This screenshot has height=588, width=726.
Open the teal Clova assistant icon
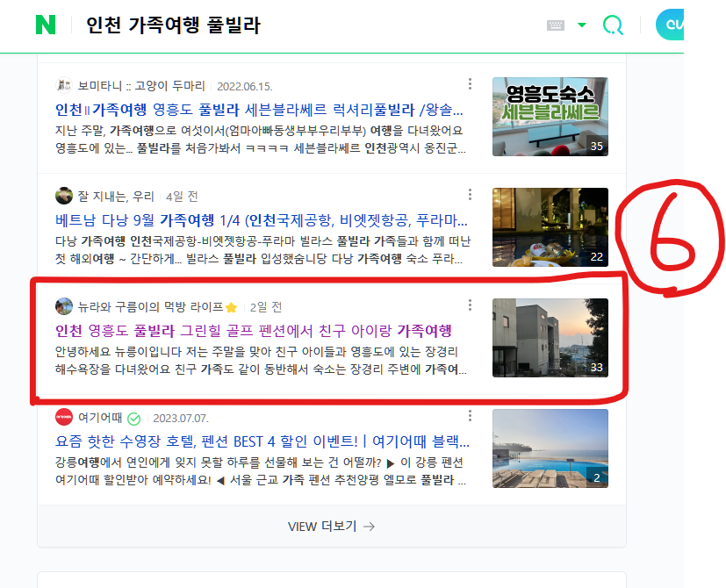click(670, 25)
